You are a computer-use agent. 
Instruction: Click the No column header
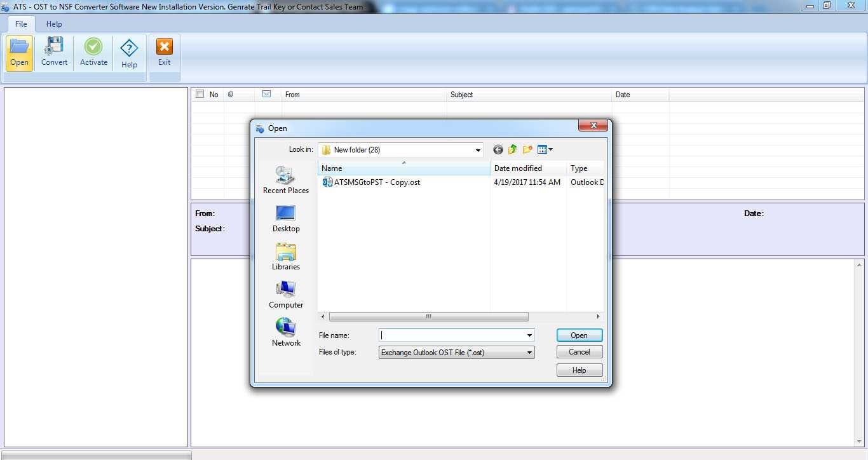[214, 95]
